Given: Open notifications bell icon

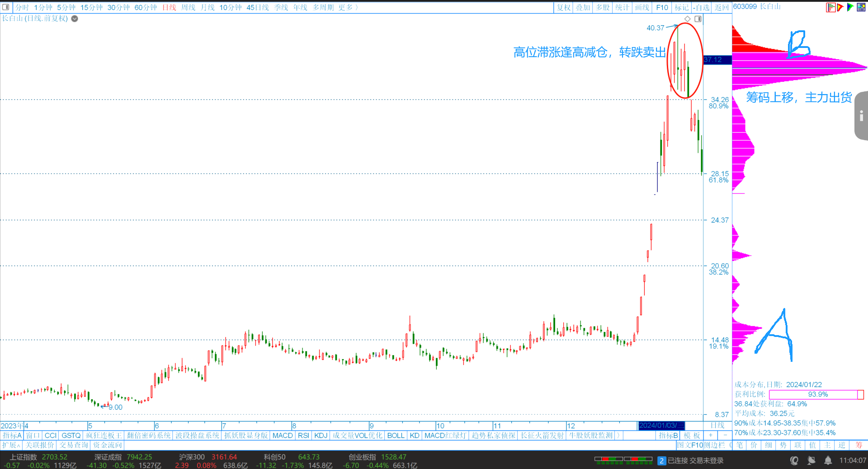Looking at the screenshot, I should click(x=828, y=460).
